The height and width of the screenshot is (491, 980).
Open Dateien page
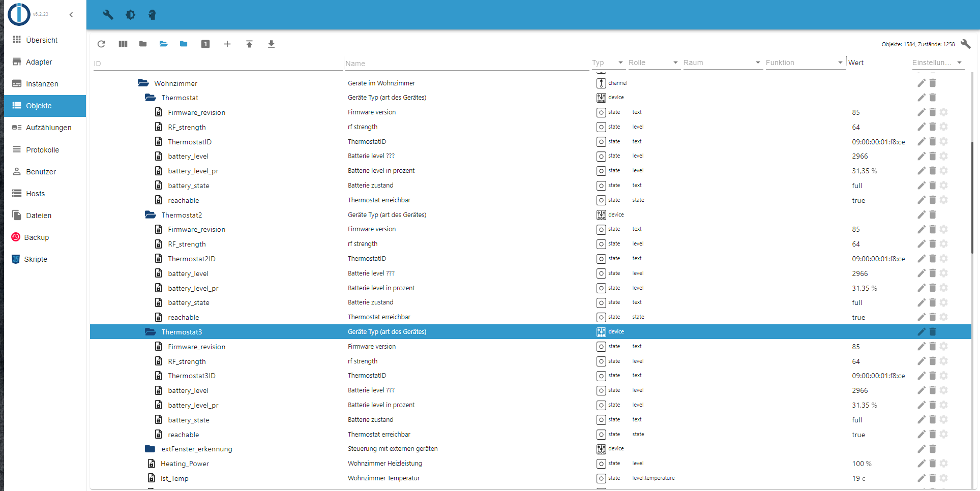click(45, 216)
